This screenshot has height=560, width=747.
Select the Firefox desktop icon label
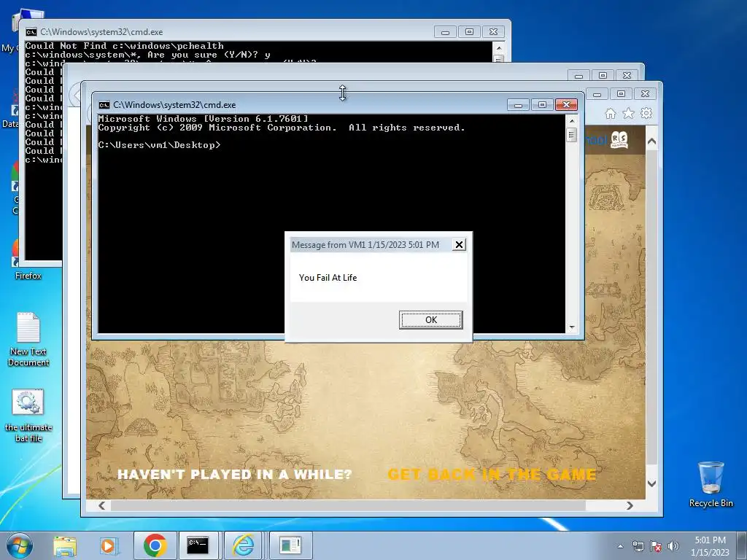click(28, 275)
